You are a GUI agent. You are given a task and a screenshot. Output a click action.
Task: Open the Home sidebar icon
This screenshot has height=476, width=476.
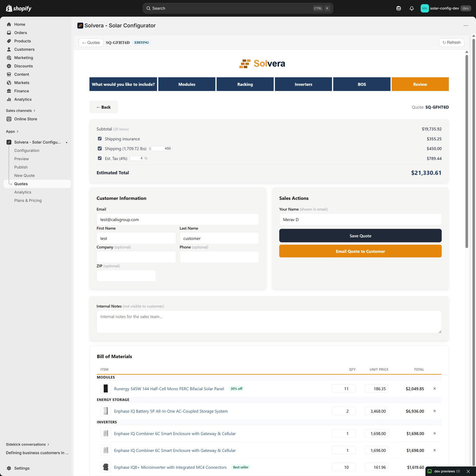[x=9, y=24]
